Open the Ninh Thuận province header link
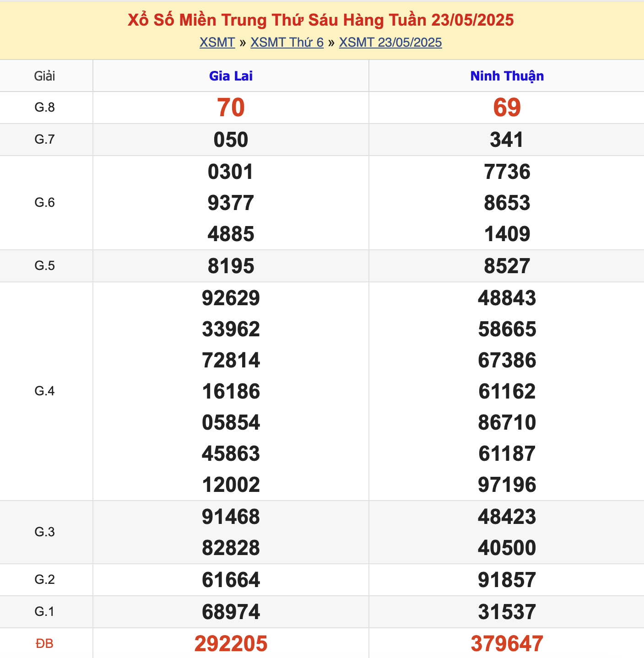 (x=507, y=76)
